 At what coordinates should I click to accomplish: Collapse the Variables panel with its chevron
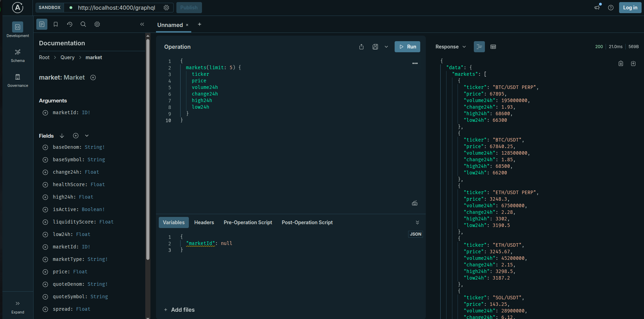click(417, 222)
